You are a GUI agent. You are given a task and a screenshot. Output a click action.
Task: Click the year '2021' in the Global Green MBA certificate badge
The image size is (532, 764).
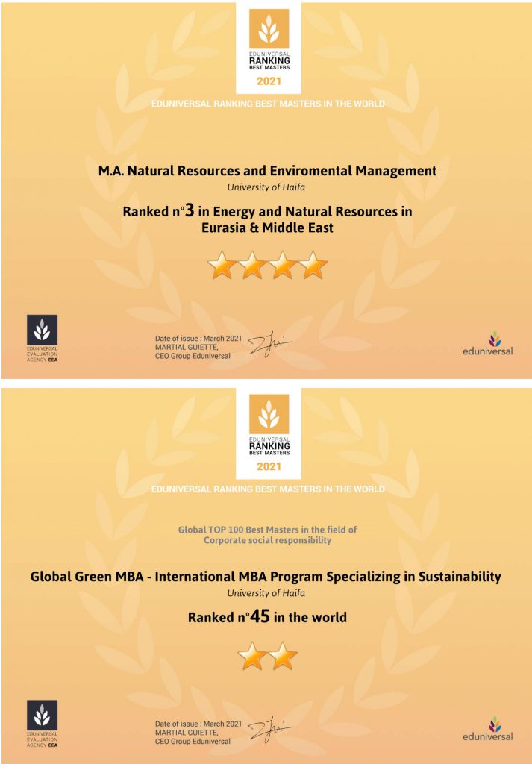point(269,467)
